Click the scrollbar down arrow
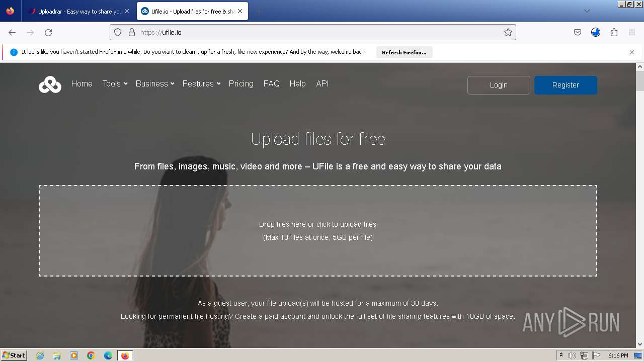This screenshot has height=362, width=644. click(640, 344)
